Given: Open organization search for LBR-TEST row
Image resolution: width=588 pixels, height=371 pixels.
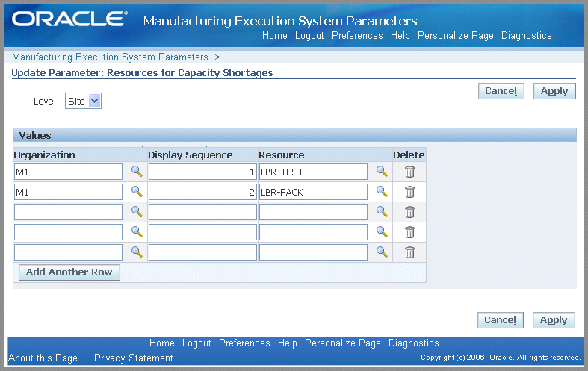Looking at the screenshot, I should click(137, 172).
